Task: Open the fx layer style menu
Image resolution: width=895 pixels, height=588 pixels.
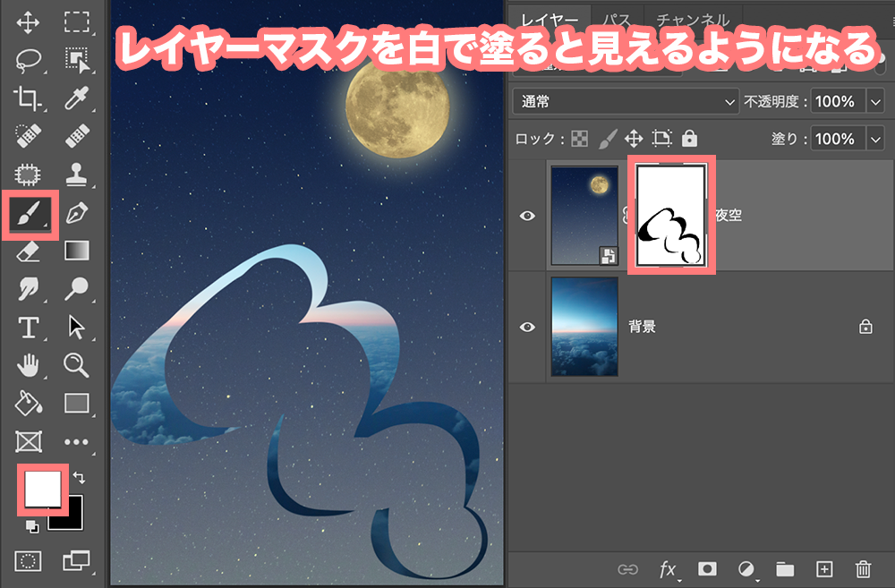Action: point(668,569)
